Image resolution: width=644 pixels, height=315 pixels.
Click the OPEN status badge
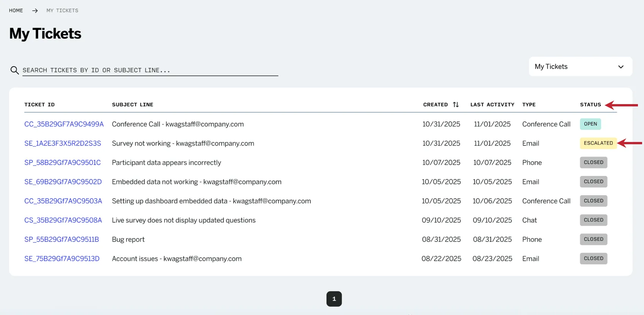(x=590, y=124)
